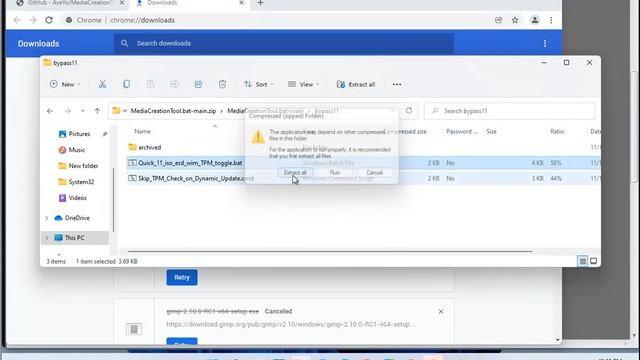Open new Chrome tab with plus
640x360 pixels.
260,3
